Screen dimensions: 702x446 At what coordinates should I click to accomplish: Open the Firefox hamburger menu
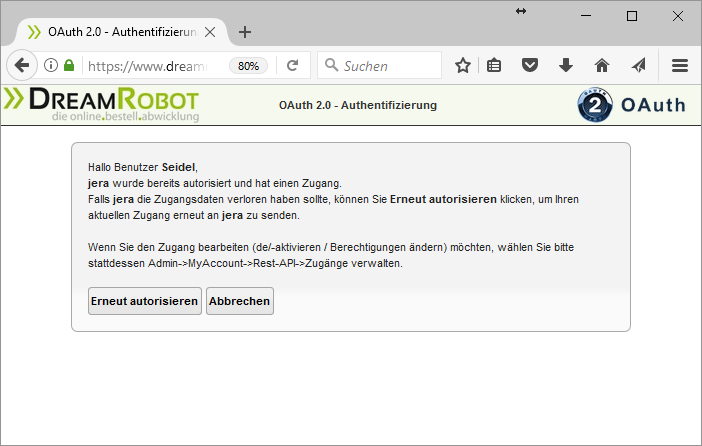point(680,66)
